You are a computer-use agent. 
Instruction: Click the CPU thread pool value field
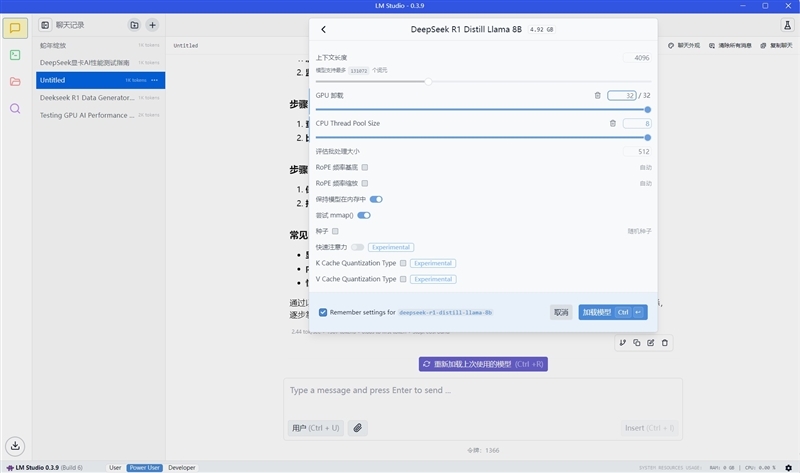point(637,123)
